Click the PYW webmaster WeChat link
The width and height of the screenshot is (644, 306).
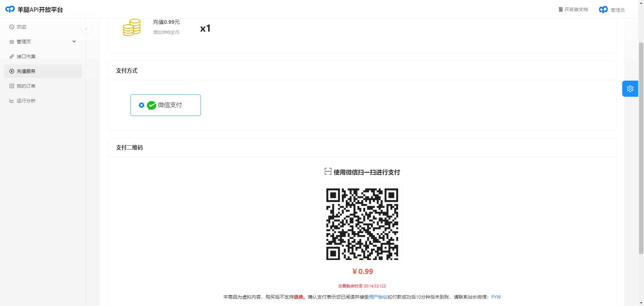click(x=496, y=297)
